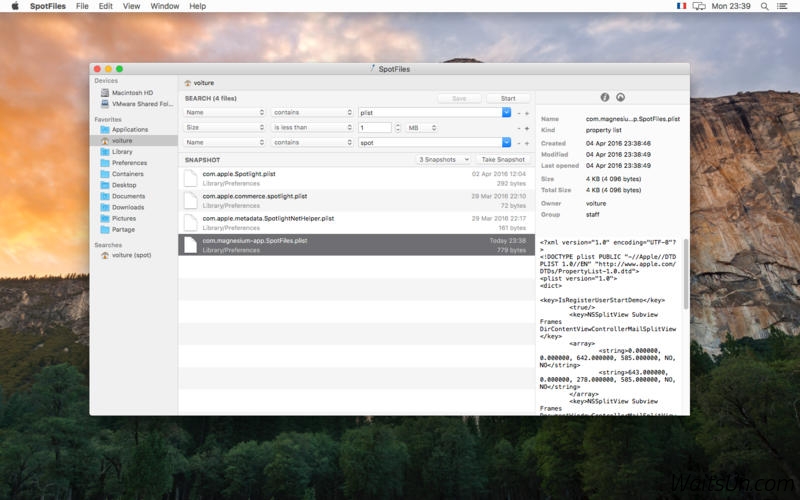Open MB size unit dropdown
The height and width of the screenshot is (500, 800).
point(421,128)
